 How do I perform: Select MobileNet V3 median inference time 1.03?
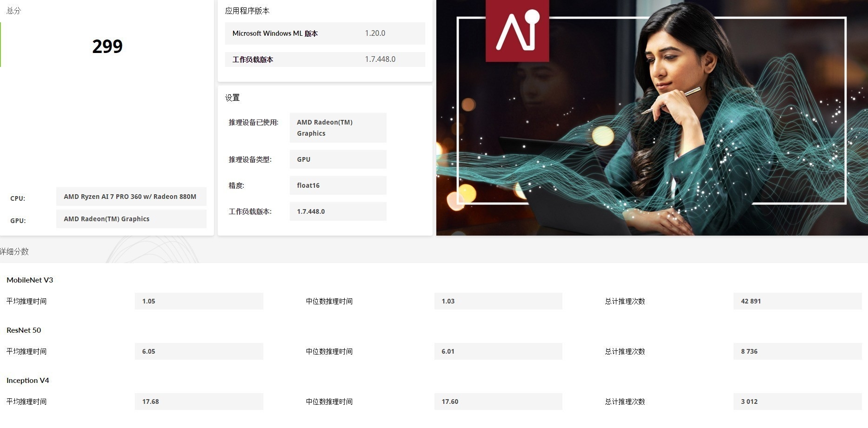(x=498, y=301)
